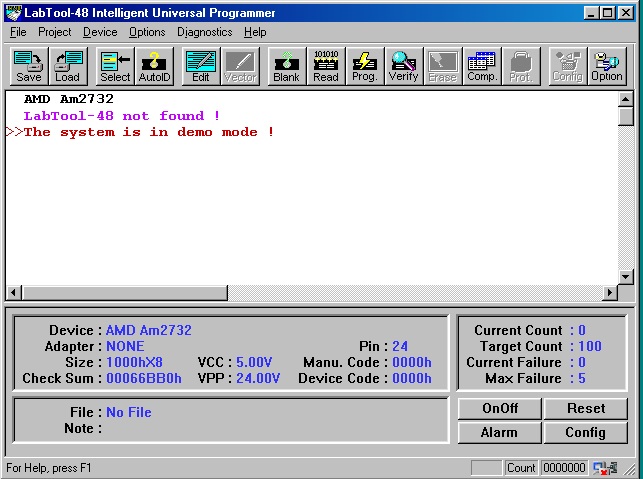Click the Load toolbar icon
The width and height of the screenshot is (643, 479).
click(68, 66)
